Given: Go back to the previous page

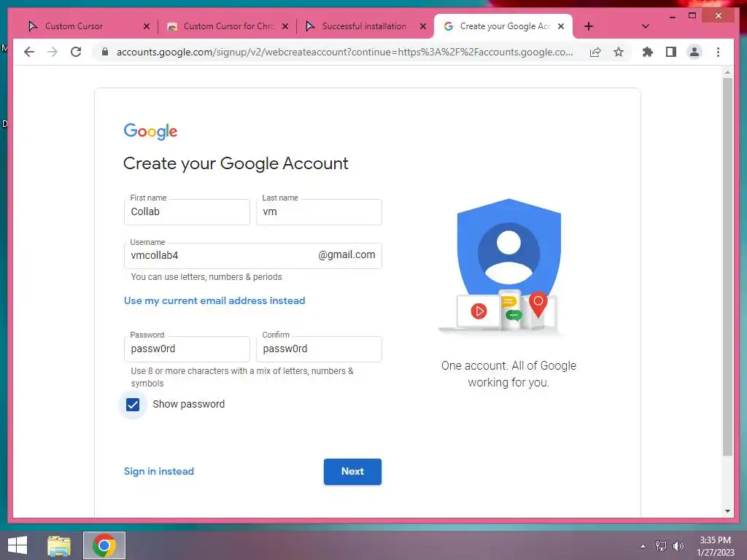Looking at the screenshot, I should coord(29,52).
